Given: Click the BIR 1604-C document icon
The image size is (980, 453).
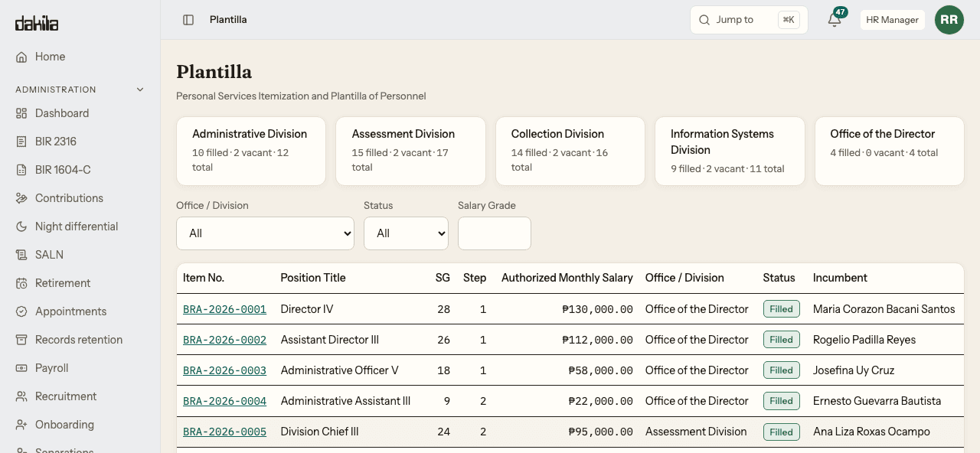Looking at the screenshot, I should [x=21, y=170].
